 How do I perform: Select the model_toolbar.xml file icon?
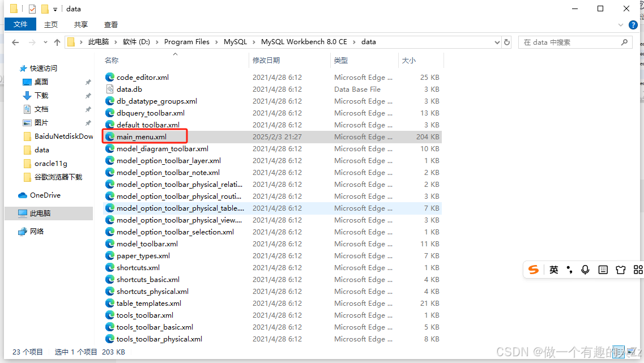click(x=110, y=244)
